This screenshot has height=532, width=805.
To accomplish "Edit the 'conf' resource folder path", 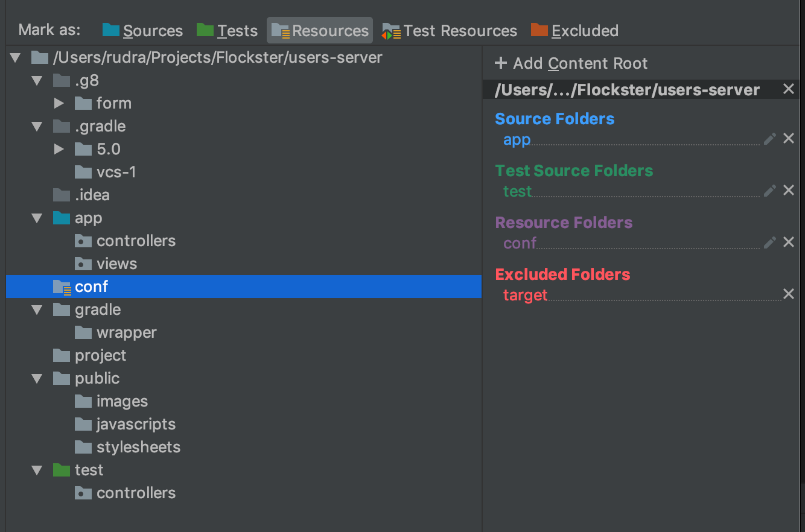I will [769, 242].
